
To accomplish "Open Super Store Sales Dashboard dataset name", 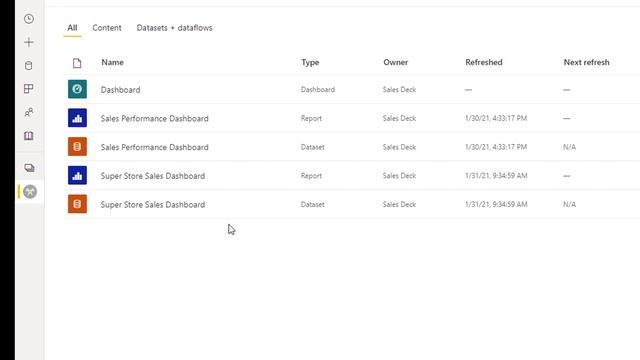I will 153,204.
